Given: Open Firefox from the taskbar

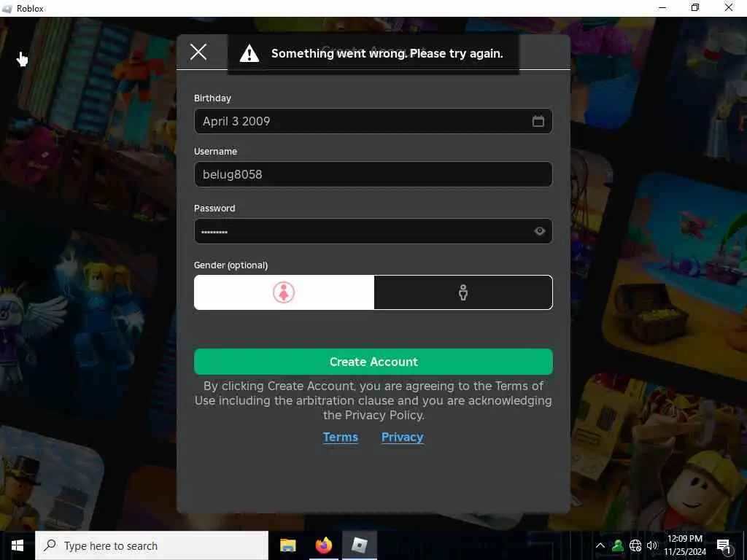Looking at the screenshot, I should tap(323, 545).
